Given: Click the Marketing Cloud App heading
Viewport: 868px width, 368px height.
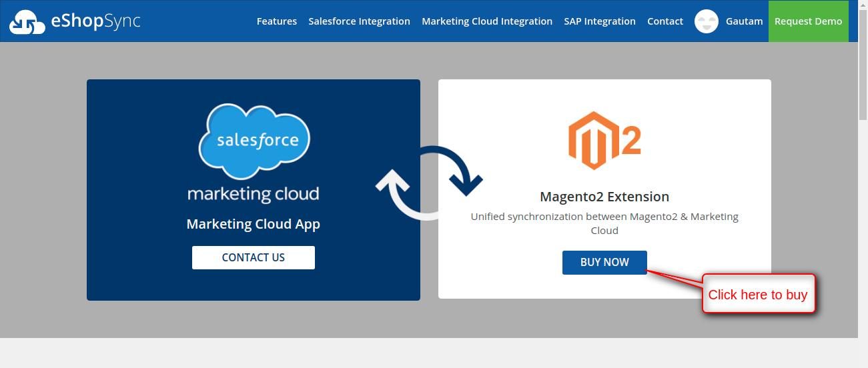Looking at the screenshot, I should pos(254,224).
